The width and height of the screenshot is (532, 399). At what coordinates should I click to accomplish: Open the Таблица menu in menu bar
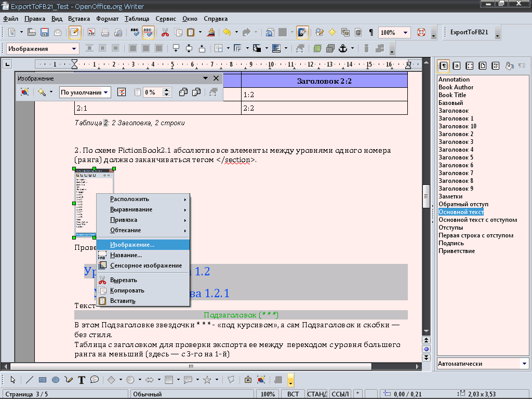[137, 19]
